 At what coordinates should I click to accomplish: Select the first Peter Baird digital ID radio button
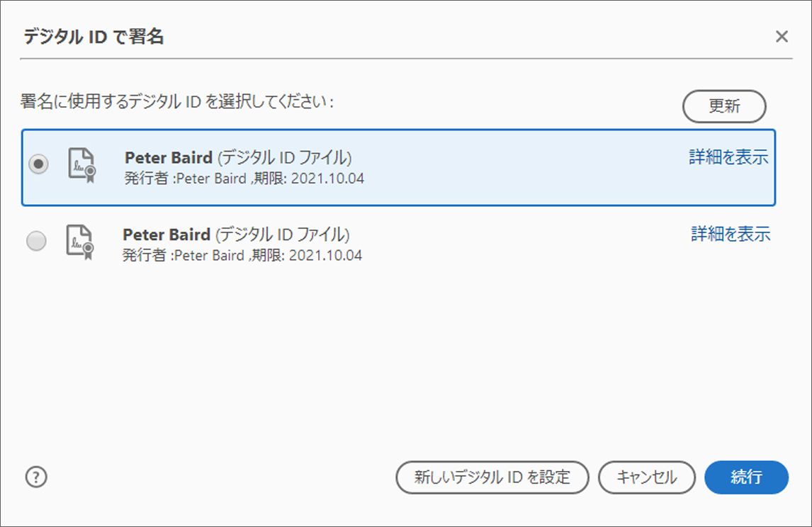37,162
